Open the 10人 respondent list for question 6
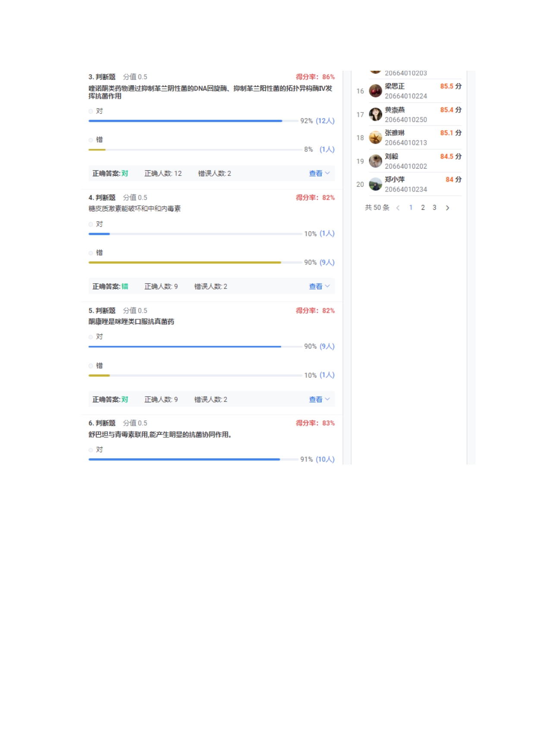535x756 pixels. point(325,459)
